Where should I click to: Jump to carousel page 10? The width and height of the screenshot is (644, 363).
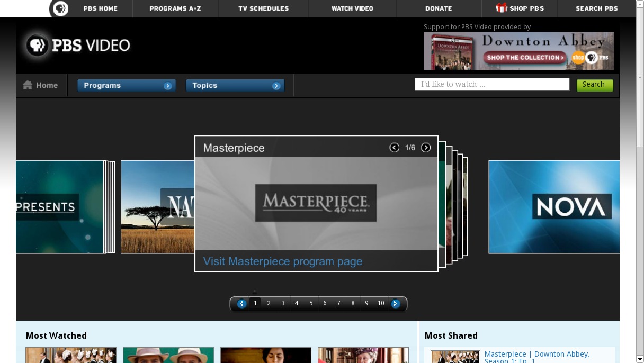click(x=381, y=303)
